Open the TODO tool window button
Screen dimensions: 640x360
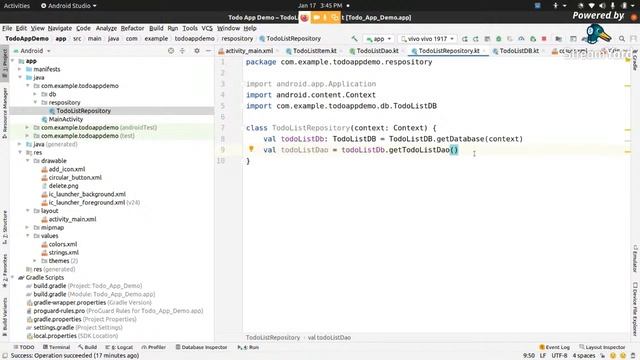[x=24, y=347]
